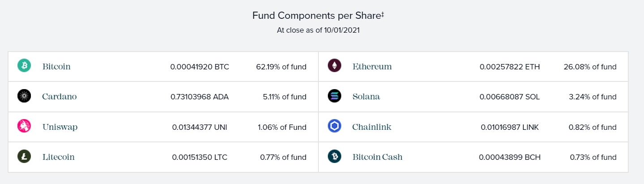Viewport: 644px width, 184px height.
Task: Select the Solana name text
Action: click(366, 97)
